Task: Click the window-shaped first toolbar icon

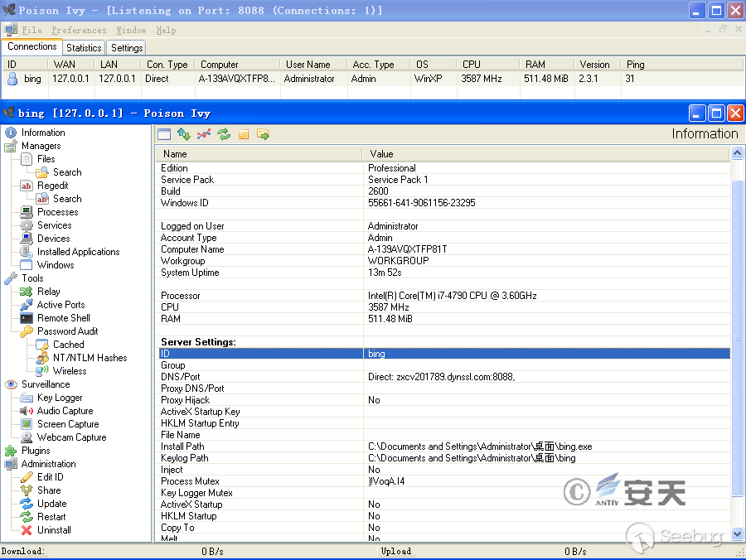Action: [164, 134]
